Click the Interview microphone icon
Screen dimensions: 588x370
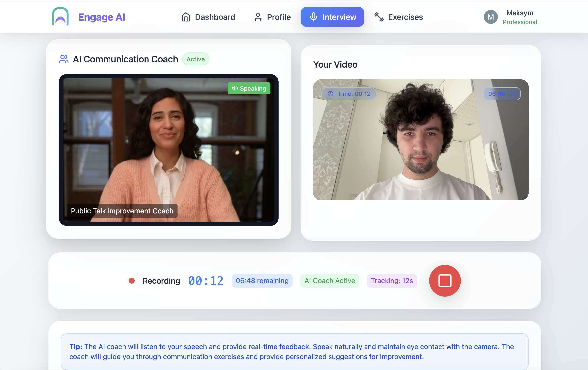(314, 17)
